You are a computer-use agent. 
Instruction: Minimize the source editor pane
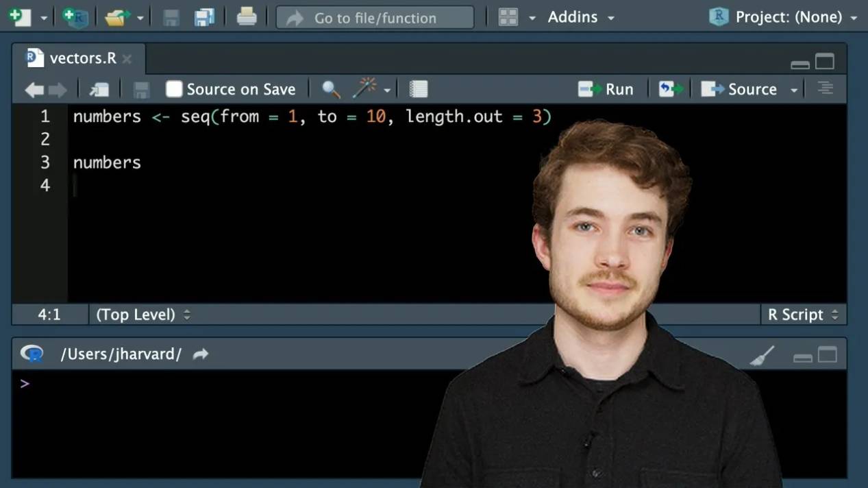[799, 64]
